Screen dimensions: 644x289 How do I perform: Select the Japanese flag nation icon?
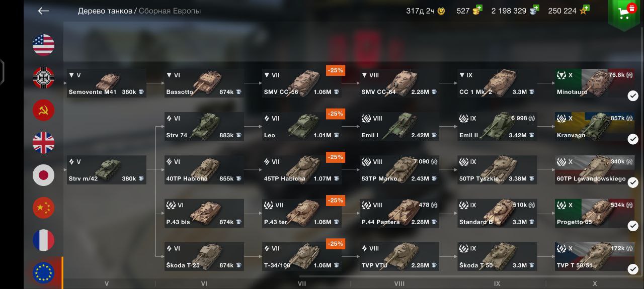point(44,175)
